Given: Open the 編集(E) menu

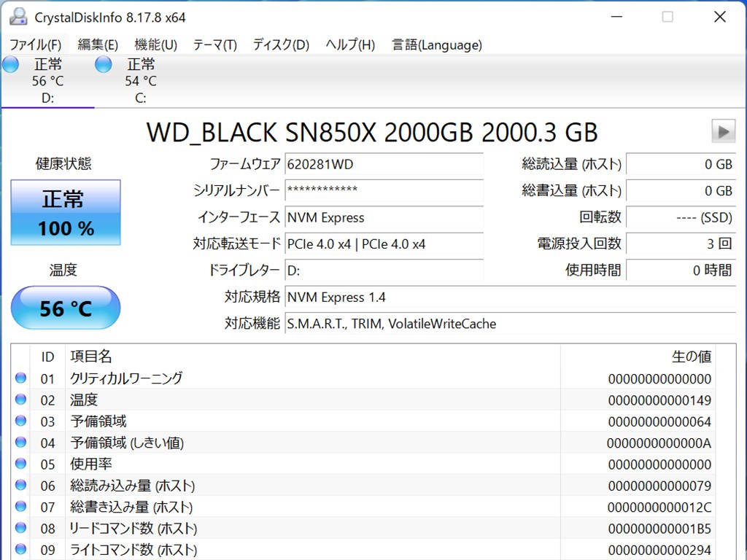Looking at the screenshot, I should pos(98,44).
